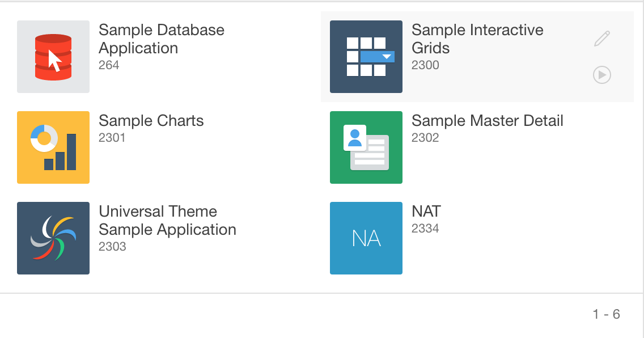
Task: Open the Sample Database Application link
Action: click(162, 39)
